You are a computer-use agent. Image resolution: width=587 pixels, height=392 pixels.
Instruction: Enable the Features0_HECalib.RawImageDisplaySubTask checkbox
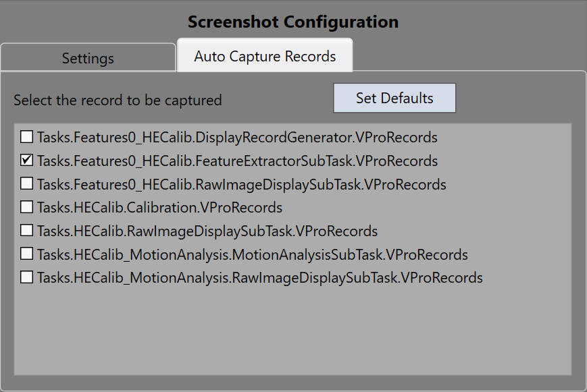coord(26,184)
